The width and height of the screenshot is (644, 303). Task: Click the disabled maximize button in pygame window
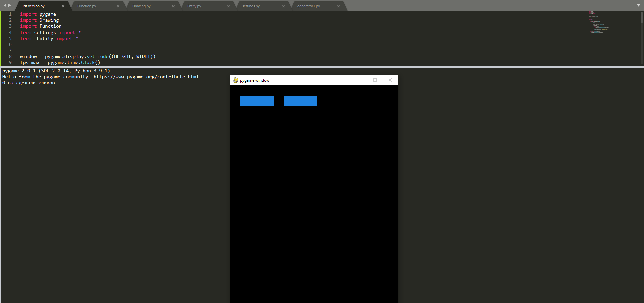[375, 80]
